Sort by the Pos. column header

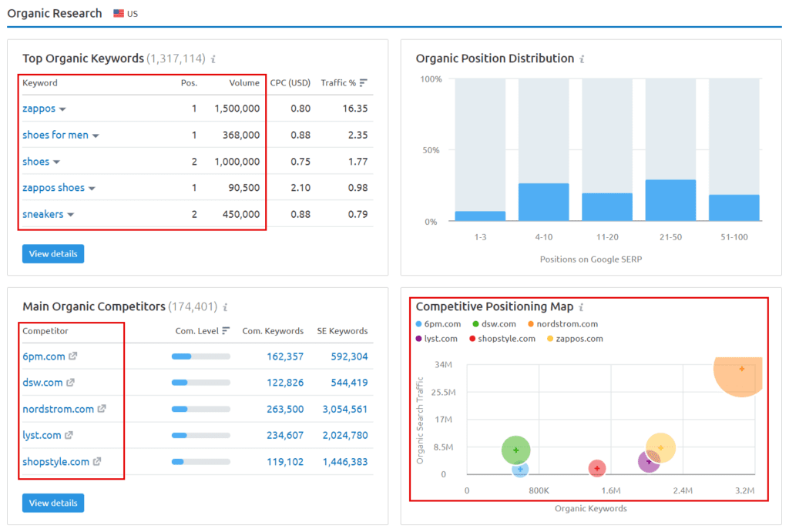pos(189,83)
